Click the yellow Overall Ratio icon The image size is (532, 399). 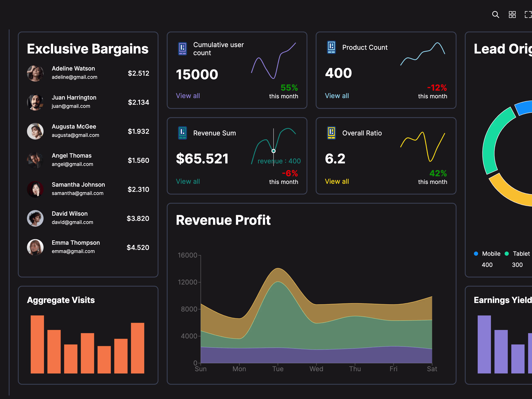pos(331,133)
